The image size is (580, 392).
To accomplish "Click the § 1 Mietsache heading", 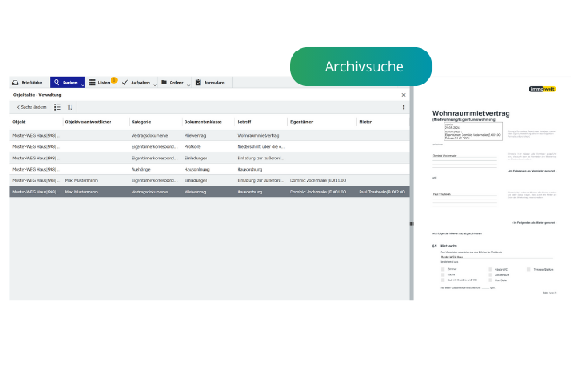I will point(444,246).
